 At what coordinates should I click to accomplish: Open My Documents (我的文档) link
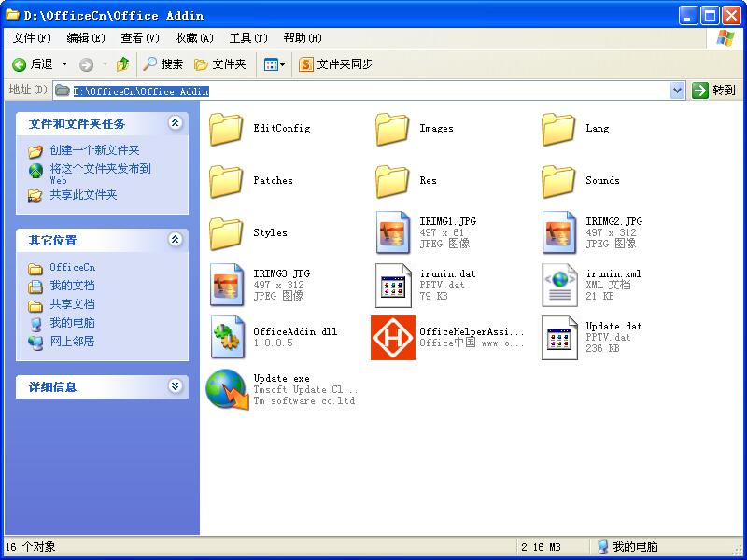click(x=73, y=286)
